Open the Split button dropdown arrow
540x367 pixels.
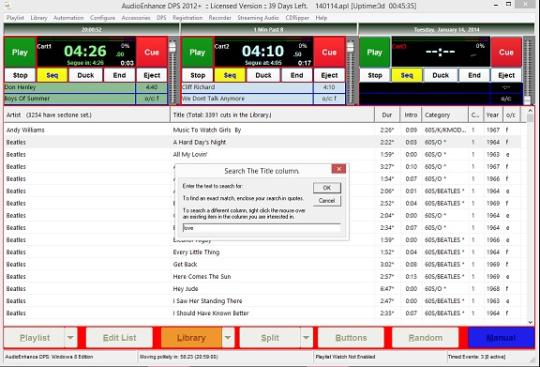point(306,338)
